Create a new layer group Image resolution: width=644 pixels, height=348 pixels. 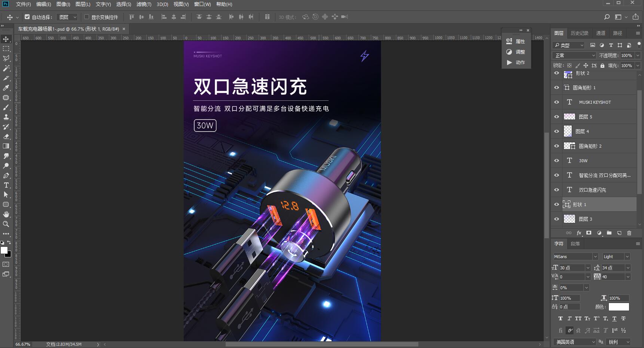click(x=609, y=233)
